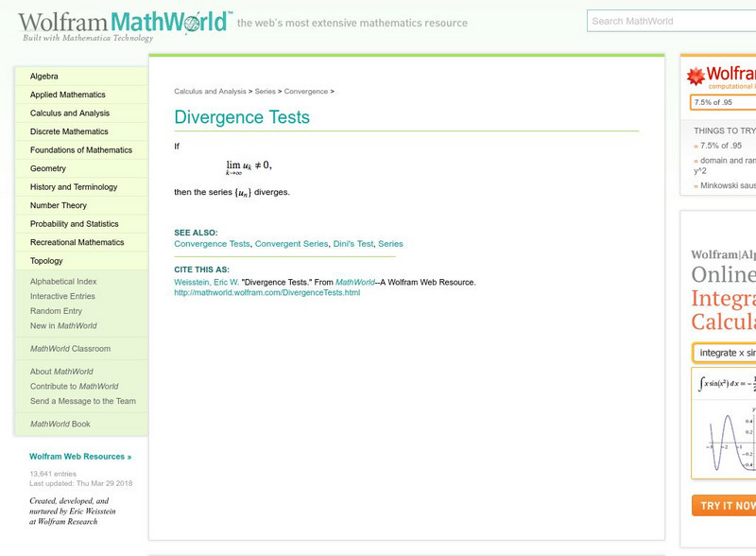Click the Series breadcrumb

click(266, 91)
